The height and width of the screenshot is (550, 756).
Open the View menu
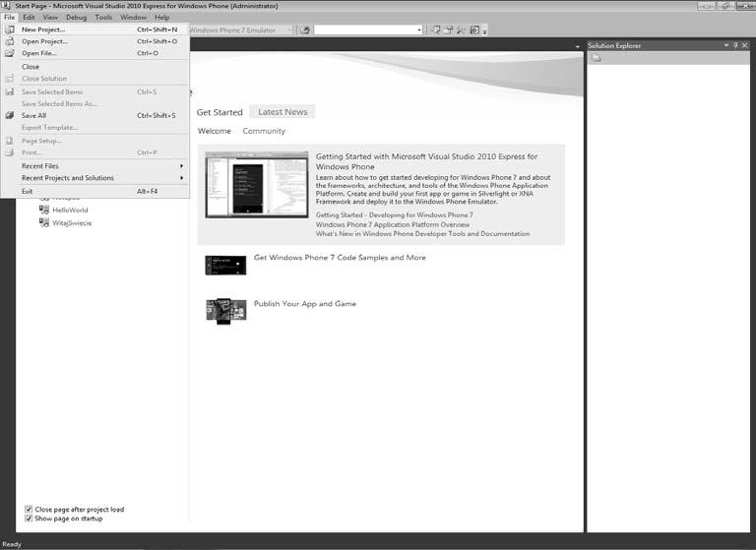(x=50, y=17)
